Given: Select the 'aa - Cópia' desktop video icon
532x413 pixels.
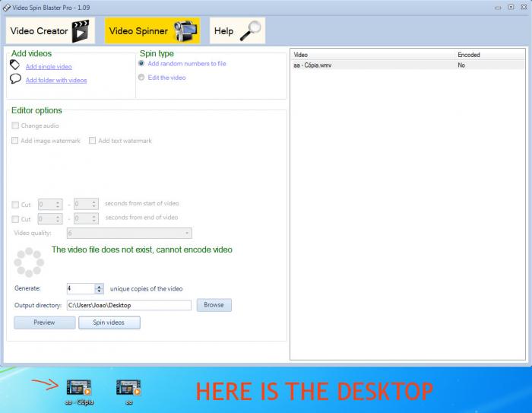Looking at the screenshot, I should pyautogui.click(x=79, y=392).
